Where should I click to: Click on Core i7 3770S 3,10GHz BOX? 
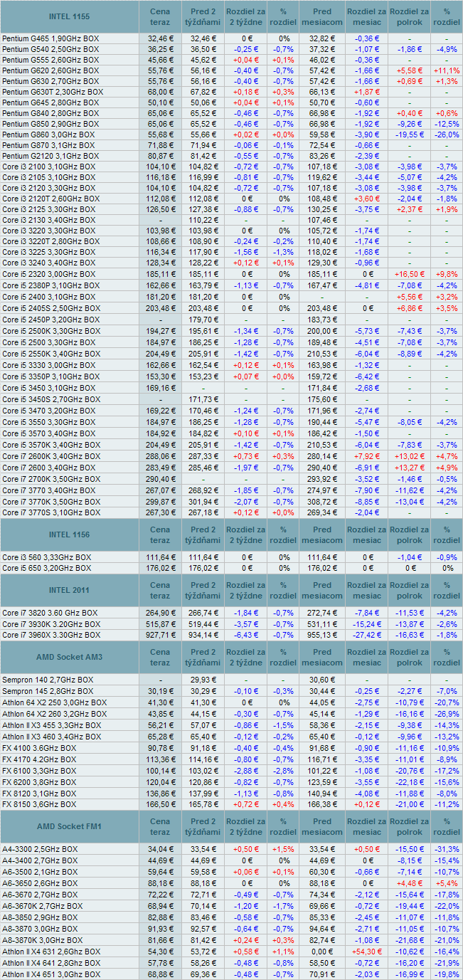pyautogui.click(x=50, y=512)
